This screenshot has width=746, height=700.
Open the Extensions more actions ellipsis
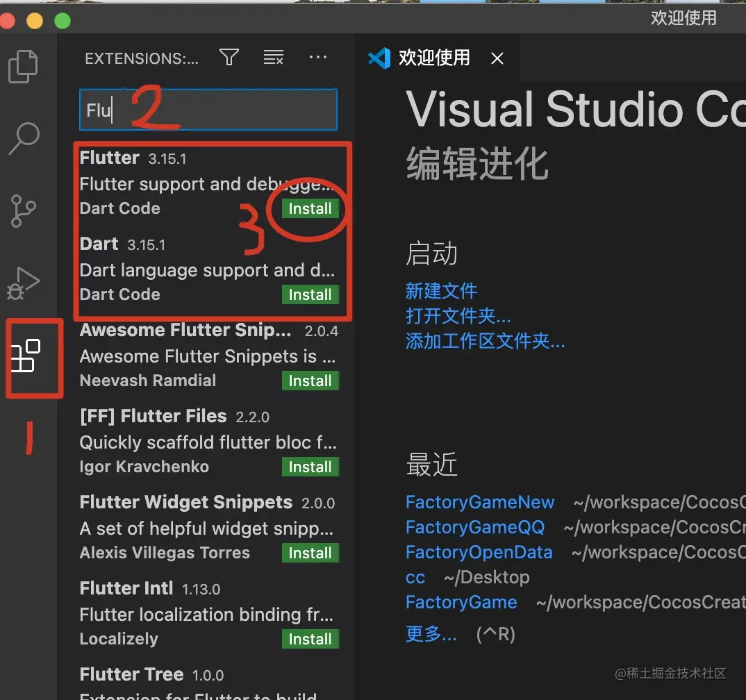click(x=318, y=58)
